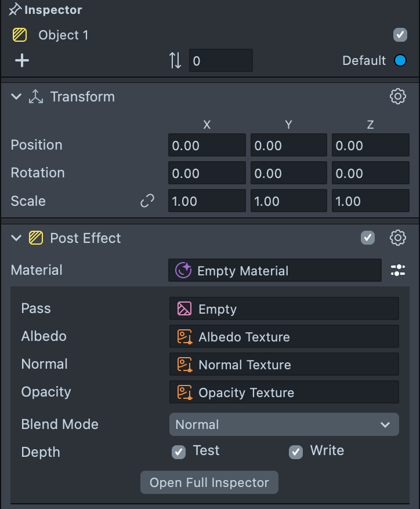The width and height of the screenshot is (420, 509).
Task: Click the Object 1 striped icon
Action: tap(20, 35)
